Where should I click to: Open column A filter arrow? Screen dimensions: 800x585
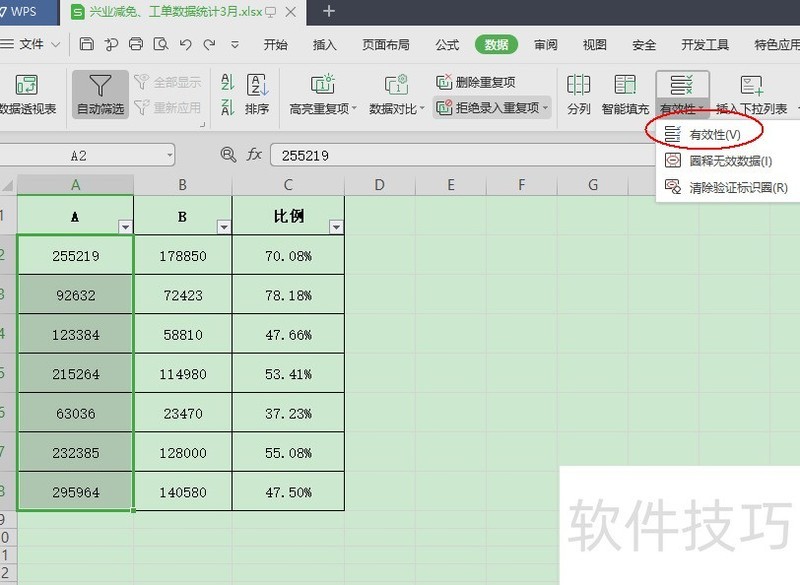[125, 226]
